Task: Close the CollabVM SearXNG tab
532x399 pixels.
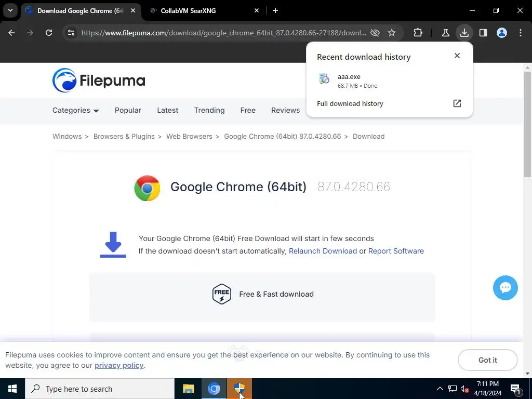Action: [257, 10]
